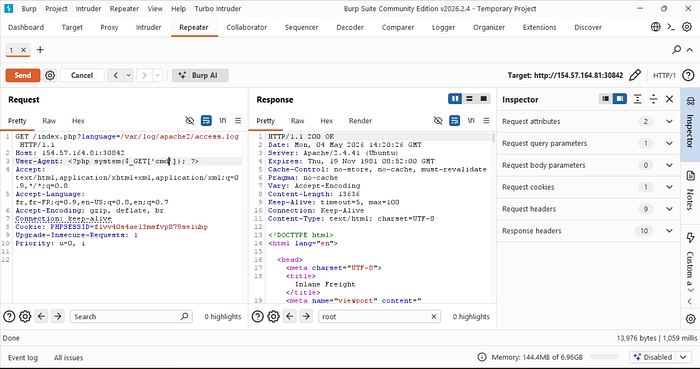Switch Request view to Raw tab
This screenshot has width=700, height=369.
point(49,121)
